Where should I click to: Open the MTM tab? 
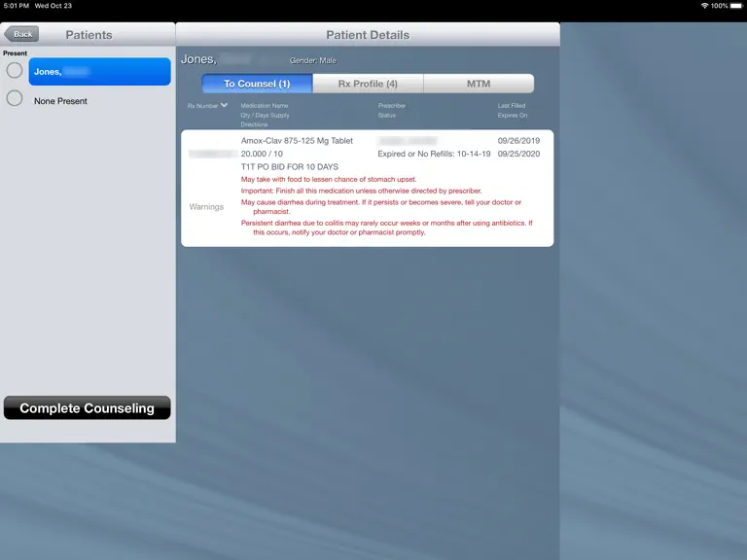pos(479,84)
